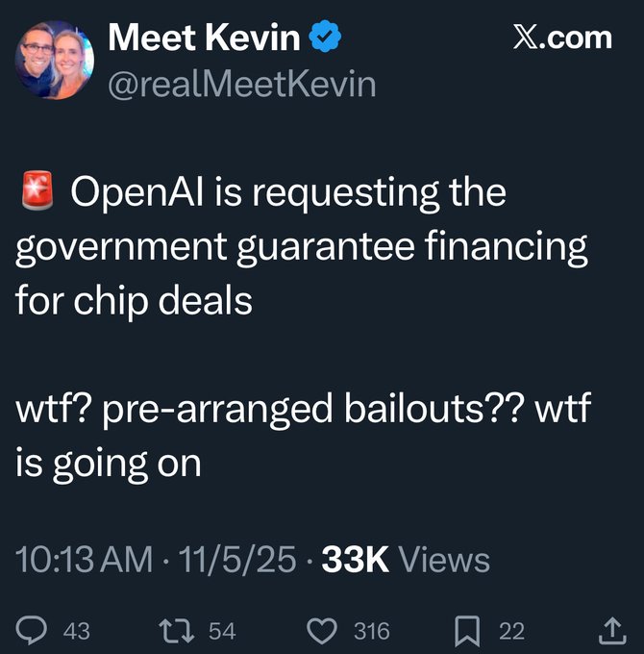The width and height of the screenshot is (644, 654).
Task: View the 33K Views analytics
Action: point(405,560)
